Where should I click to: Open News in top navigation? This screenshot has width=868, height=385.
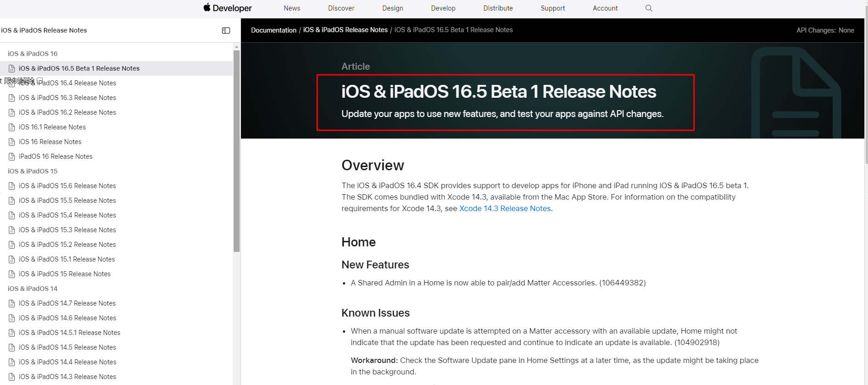[292, 8]
